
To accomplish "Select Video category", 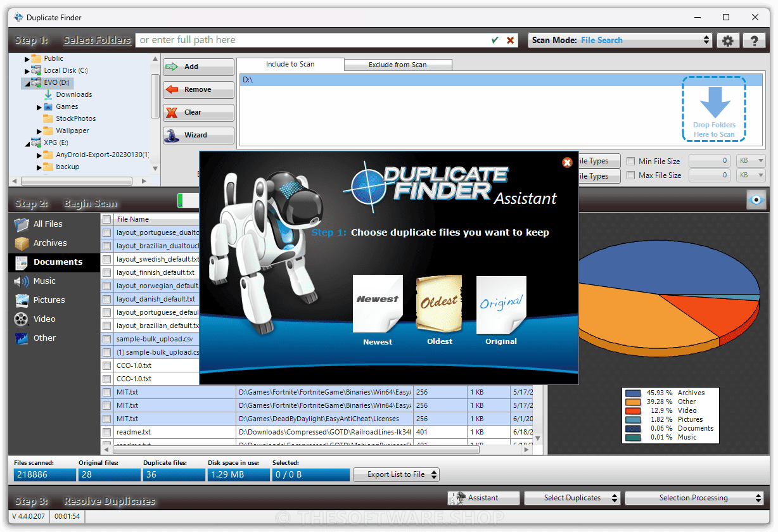I will coord(54,319).
